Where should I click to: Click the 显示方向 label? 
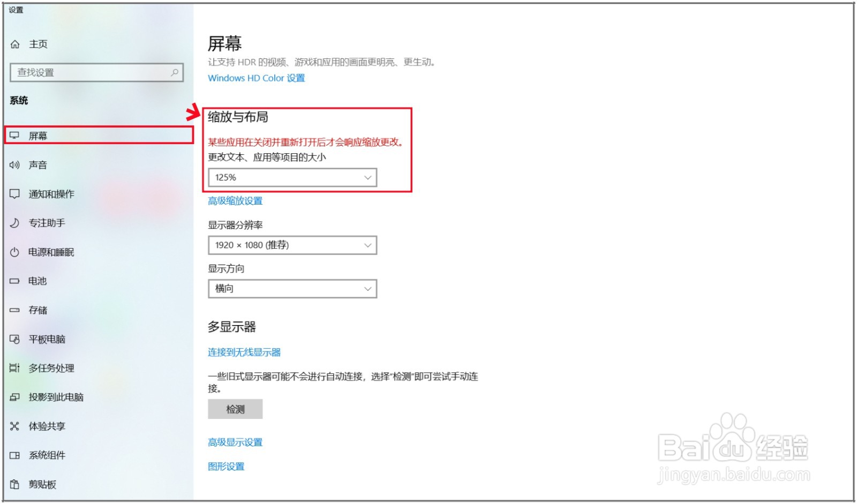coord(226,268)
